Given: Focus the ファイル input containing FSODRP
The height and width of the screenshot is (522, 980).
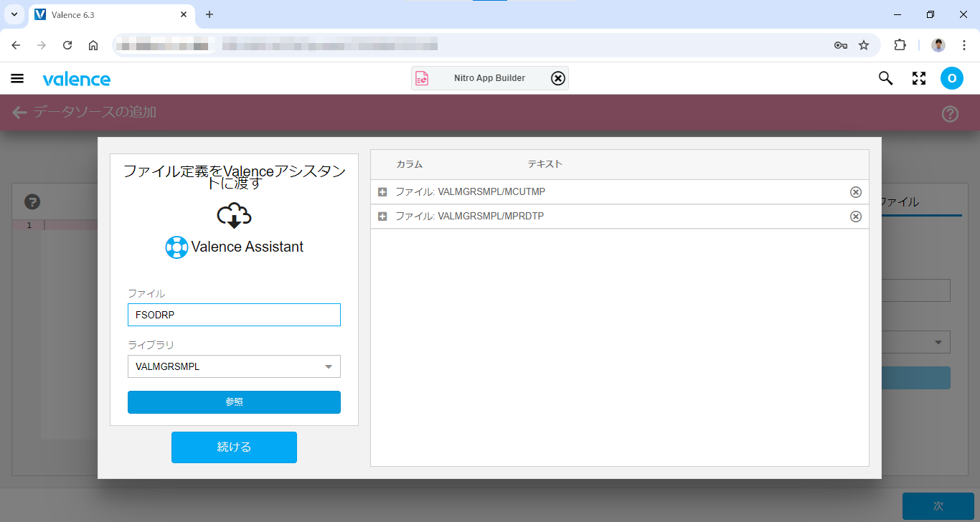Looking at the screenshot, I should pos(234,315).
